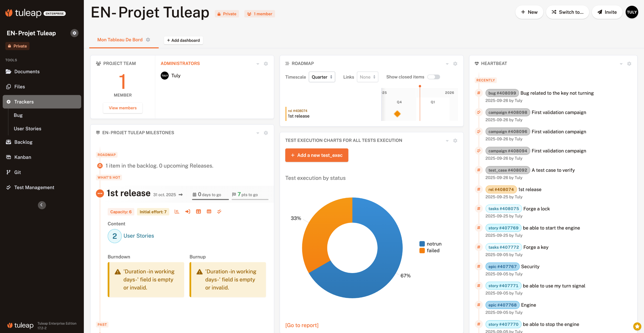Click the Roadmap widget settings gear
Image resolution: width=644 pixels, height=333 pixels.
click(455, 64)
